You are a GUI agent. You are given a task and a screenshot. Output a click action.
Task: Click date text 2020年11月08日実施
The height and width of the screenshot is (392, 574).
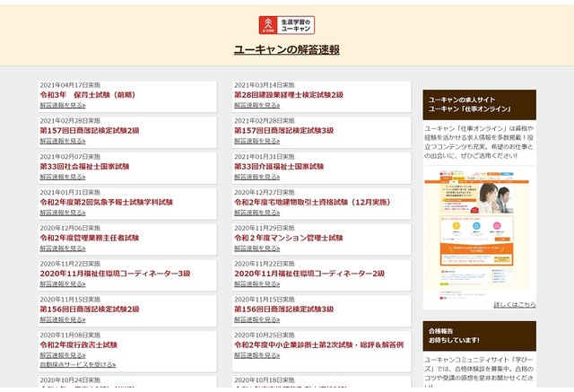70,335
